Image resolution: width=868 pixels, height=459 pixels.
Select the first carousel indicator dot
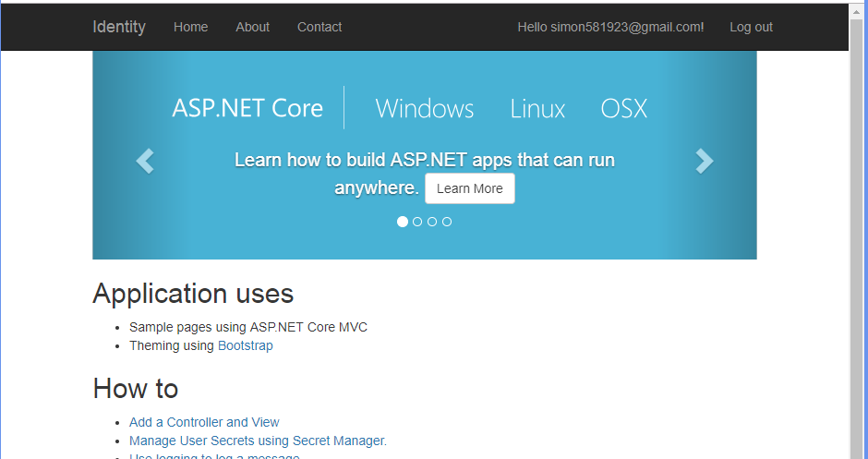403,222
